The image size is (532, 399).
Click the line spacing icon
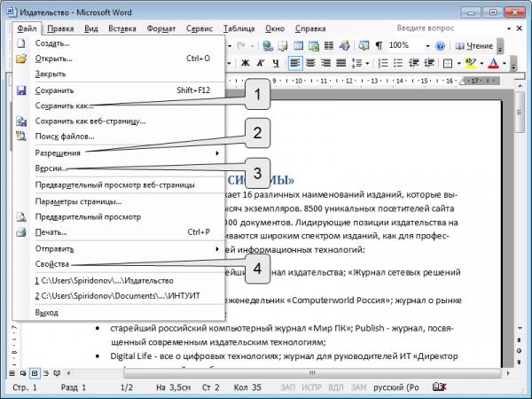356,63
